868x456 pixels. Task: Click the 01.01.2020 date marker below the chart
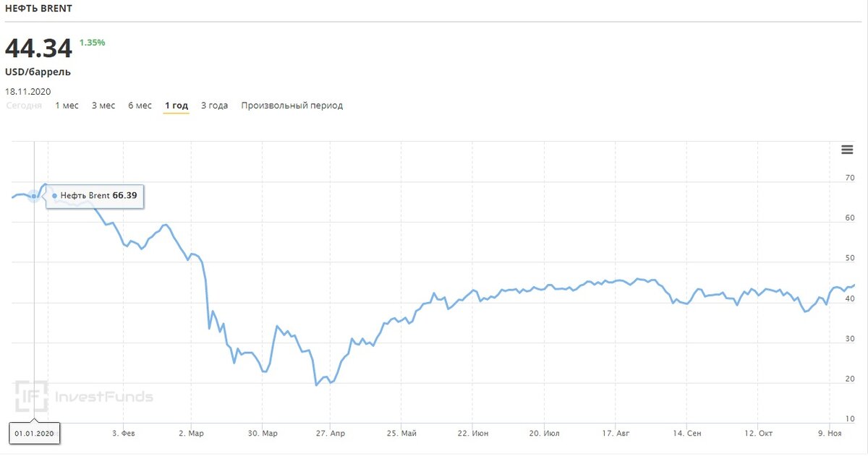tap(33, 434)
